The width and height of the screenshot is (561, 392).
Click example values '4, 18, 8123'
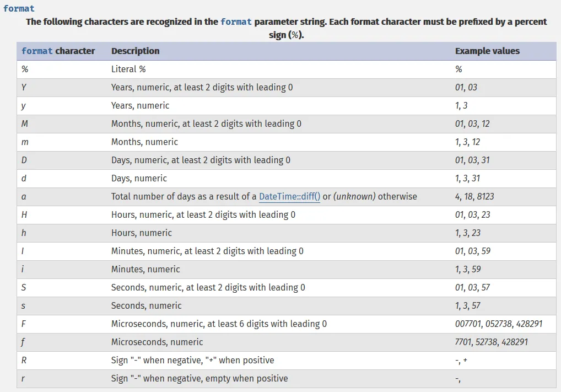(478, 196)
